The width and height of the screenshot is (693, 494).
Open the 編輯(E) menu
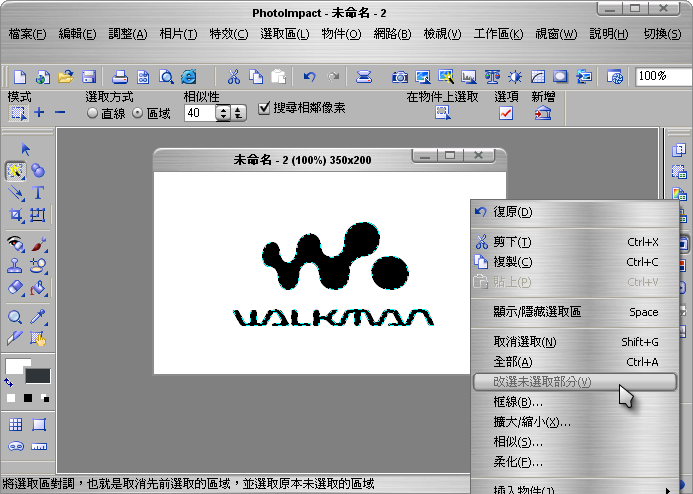click(77, 34)
